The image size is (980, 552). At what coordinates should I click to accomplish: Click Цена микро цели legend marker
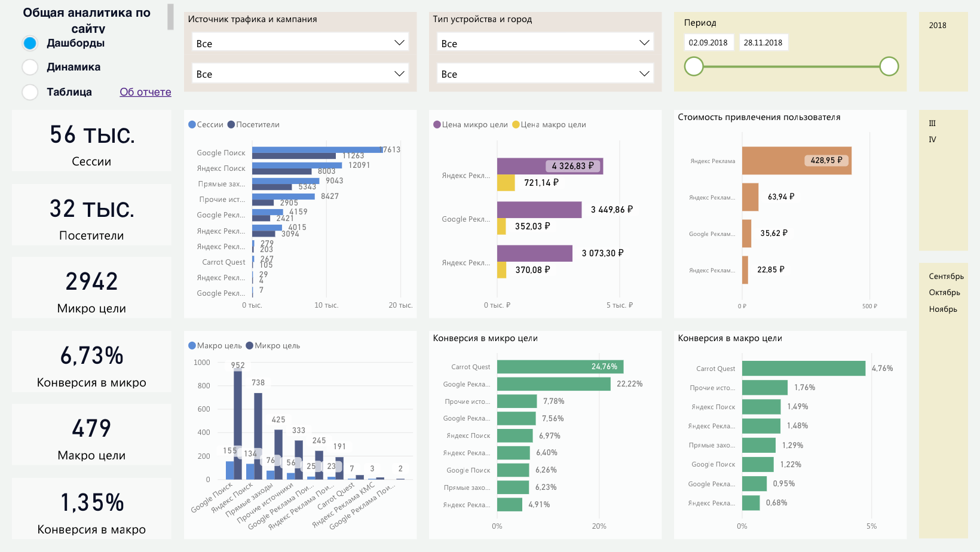pyautogui.click(x=437, y=124)
